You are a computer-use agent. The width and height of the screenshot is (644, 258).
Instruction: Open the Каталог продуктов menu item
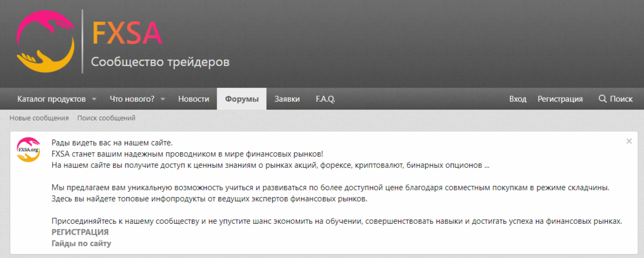tap(51, 99)
